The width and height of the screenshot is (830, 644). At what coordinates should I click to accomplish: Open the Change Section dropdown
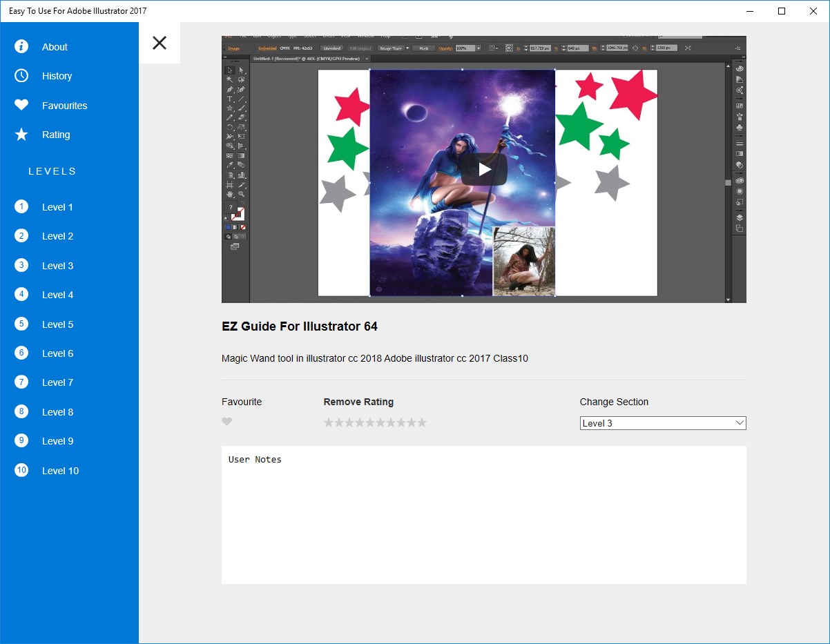[x=663, y=423]
